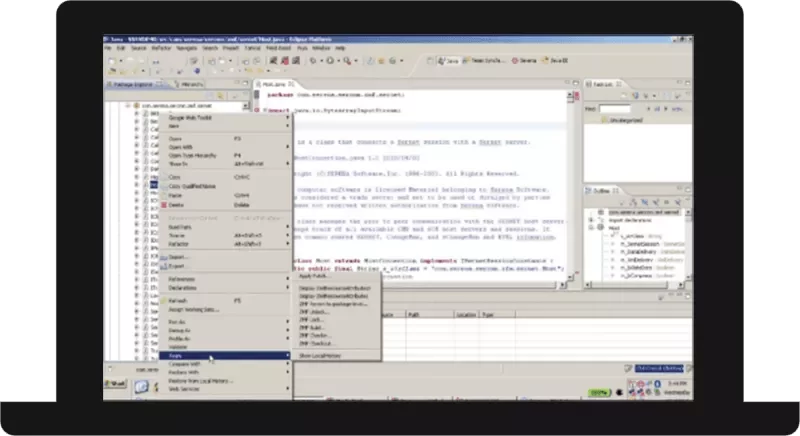Click the Import icon in context menu
The image size is (800, 436).
(x=162, y=256)
